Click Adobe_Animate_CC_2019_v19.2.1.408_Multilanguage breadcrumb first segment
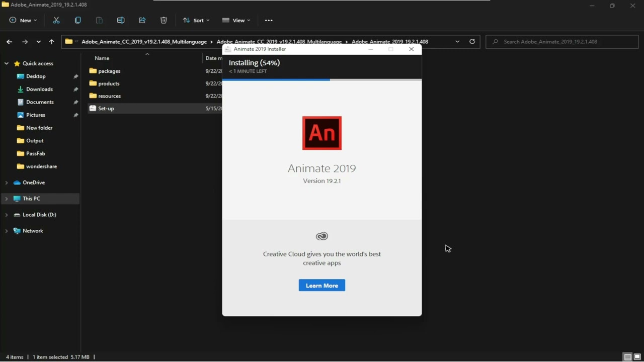This screenshot has width=644, height=362. (x=144, y=42)
